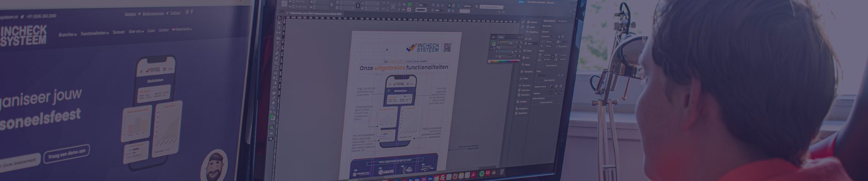Switch to the Eigenschappen panel tab

pyautogui.click(x=548, y=21)
